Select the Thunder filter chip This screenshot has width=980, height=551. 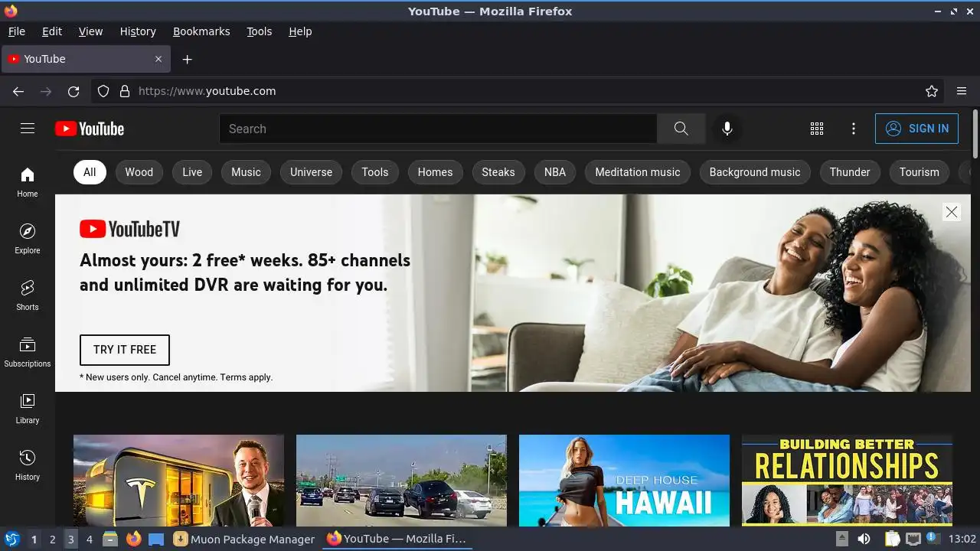pos(850,172)
